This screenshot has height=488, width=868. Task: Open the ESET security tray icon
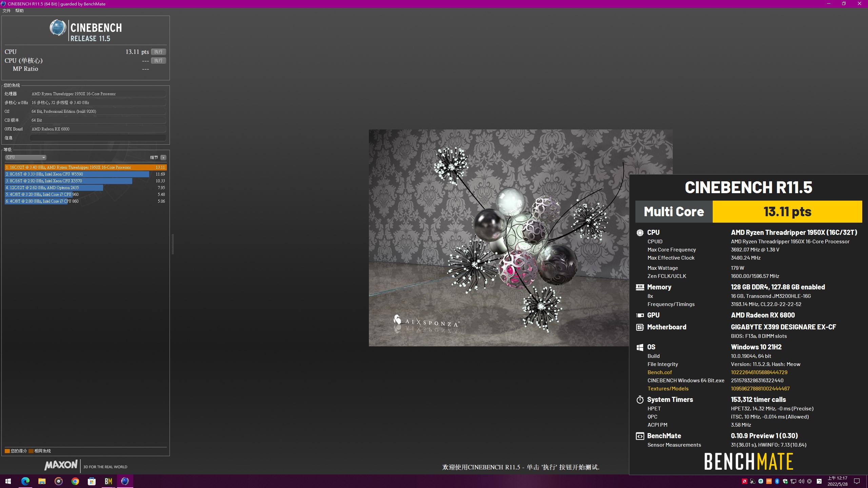pos(761,481)
